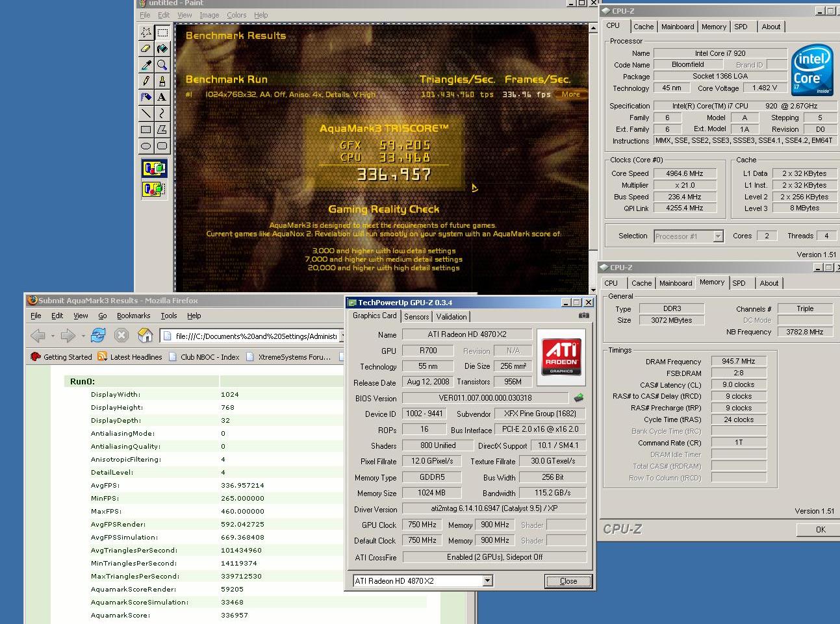Screen dimensions: 840x624
Task: Click Paint's vertical scrollbar down arrow
Action: point(593,290)
